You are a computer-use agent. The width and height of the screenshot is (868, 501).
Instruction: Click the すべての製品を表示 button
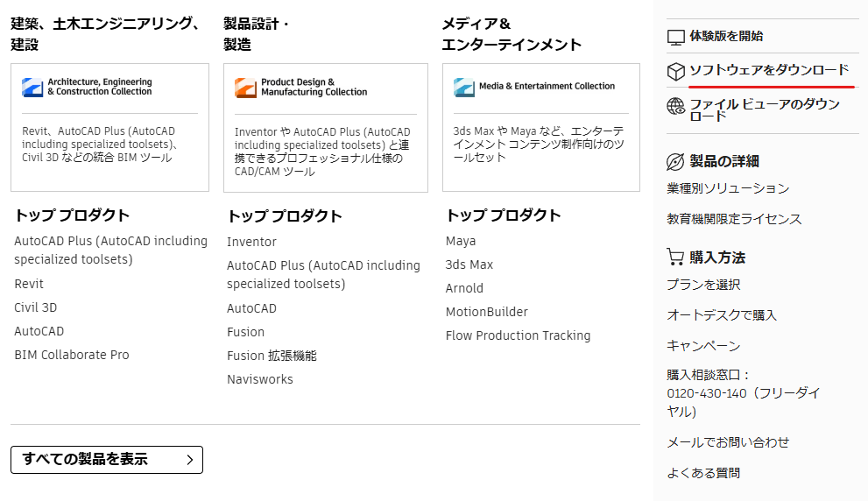coord(107,460)
